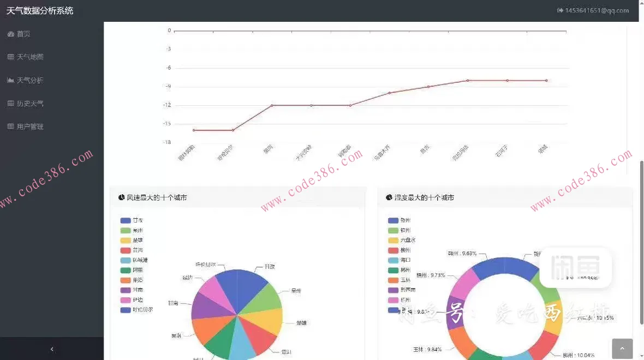Click the 大兴安岭 x-axis label

tap(304, 153)
